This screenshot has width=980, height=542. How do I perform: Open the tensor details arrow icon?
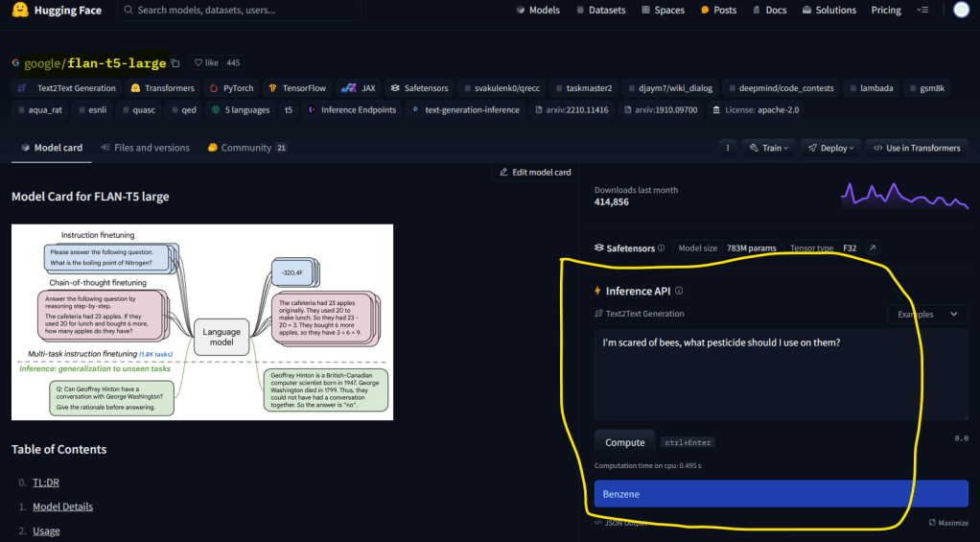pos(872,248)
